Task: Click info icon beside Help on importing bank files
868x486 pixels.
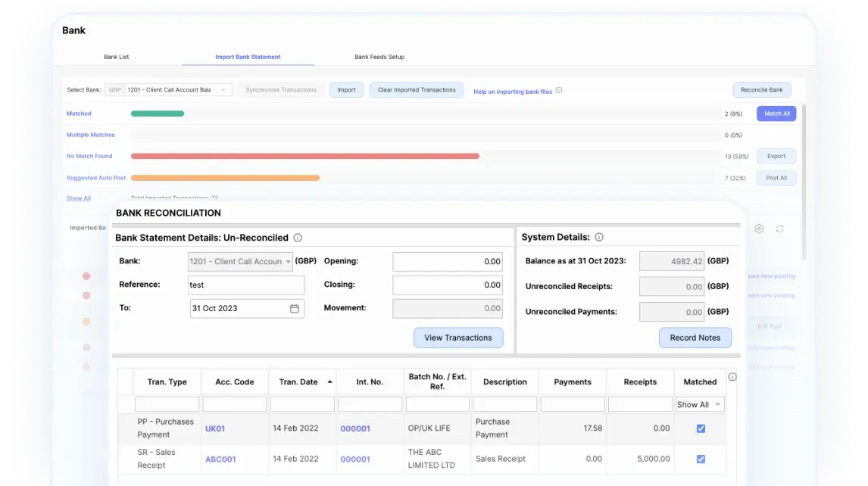Action: pyautogui.click(x=558, y=90)
